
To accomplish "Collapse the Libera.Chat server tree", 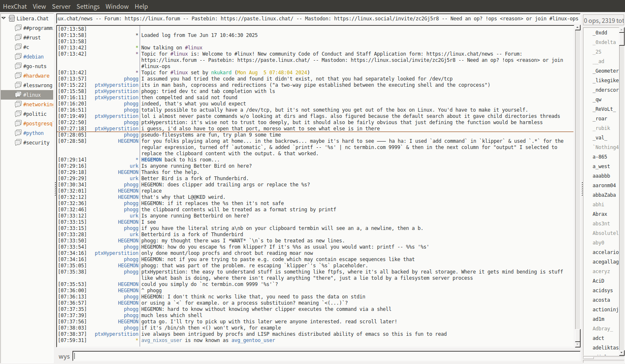I will pos(4,18).
